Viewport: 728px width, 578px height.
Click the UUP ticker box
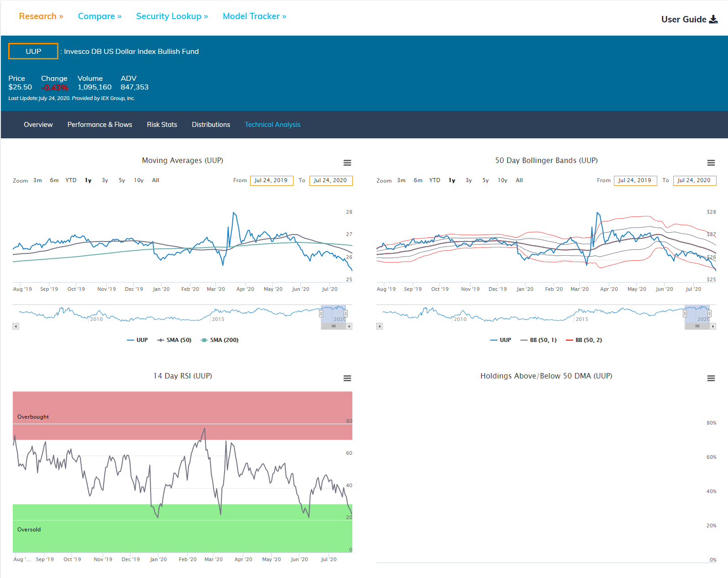[x=33, y=51]
